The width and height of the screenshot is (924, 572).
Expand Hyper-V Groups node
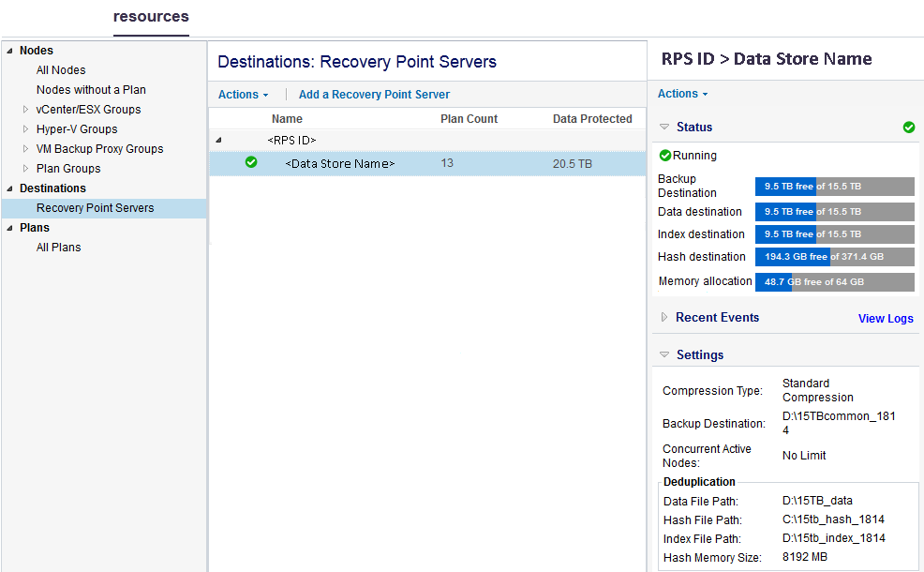(x=26, y=129)
